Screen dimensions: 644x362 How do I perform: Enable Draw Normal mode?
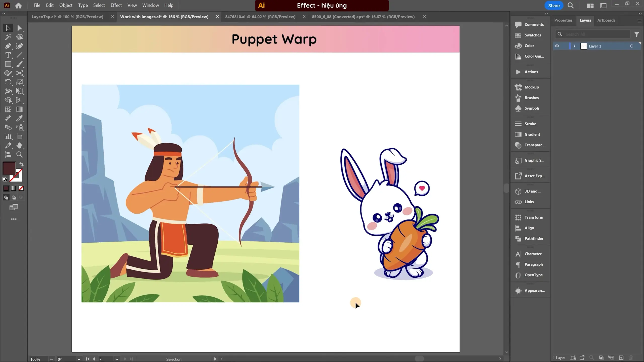pos(6,198)
